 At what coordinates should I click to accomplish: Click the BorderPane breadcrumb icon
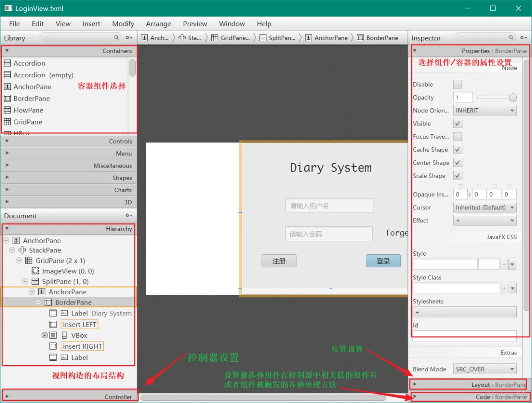360,38
